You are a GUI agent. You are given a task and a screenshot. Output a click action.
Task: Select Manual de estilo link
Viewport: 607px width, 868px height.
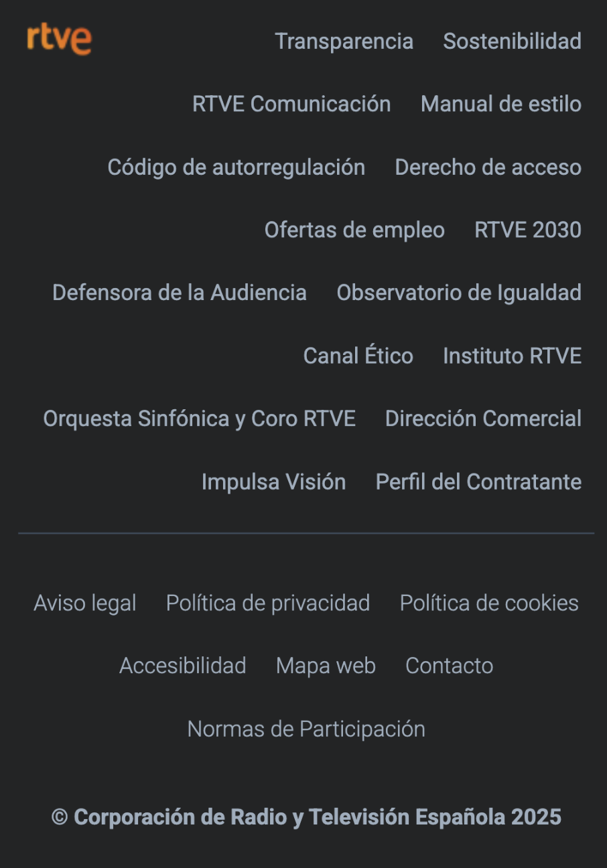pyautogui.click(x=500, y=104)
